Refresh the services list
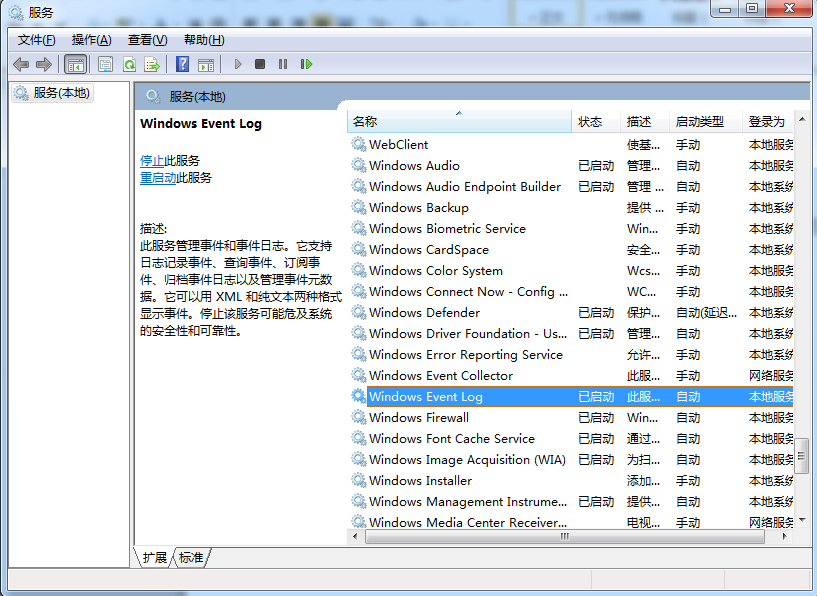Screen dimensions: 817x596 pos(128,64)
